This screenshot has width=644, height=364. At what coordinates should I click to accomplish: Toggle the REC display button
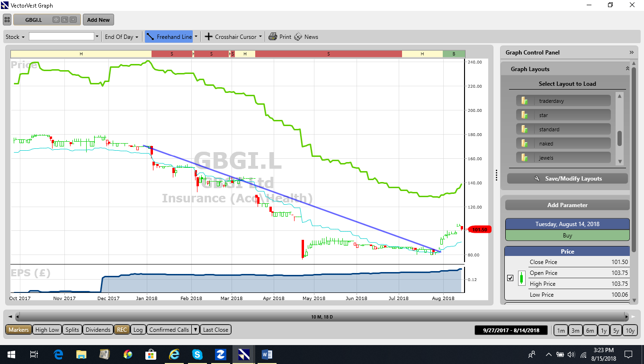coord(122,330)
